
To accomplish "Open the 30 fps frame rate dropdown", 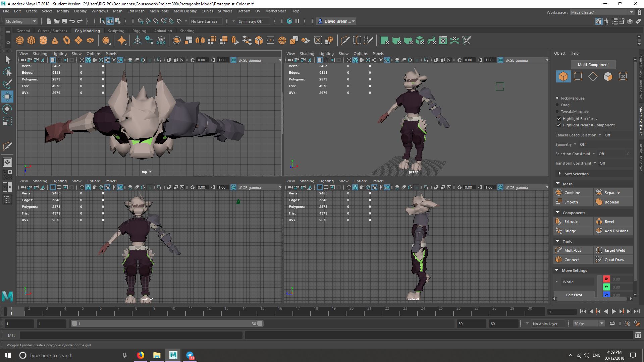I will 589,323.
